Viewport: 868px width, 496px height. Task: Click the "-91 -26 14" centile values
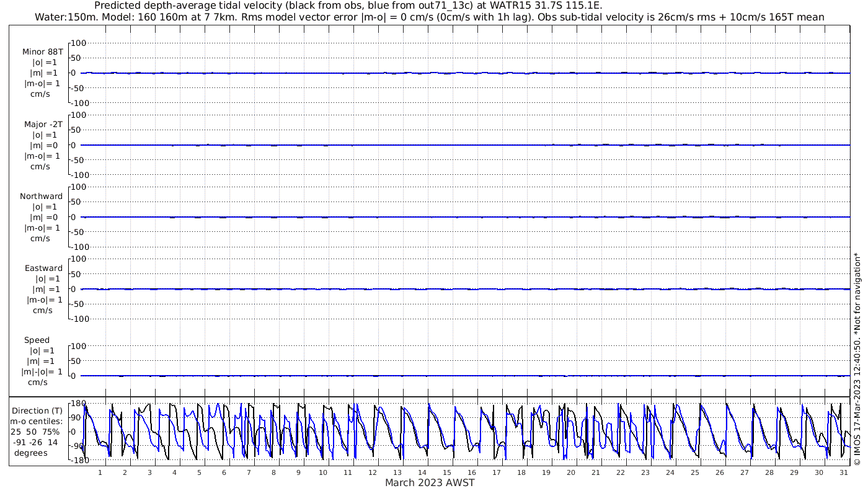pos(35,442)
